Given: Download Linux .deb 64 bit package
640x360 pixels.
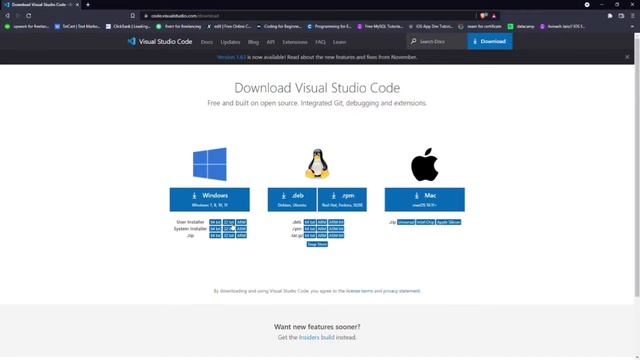Looking at the screenshot, I should (310, 222).
